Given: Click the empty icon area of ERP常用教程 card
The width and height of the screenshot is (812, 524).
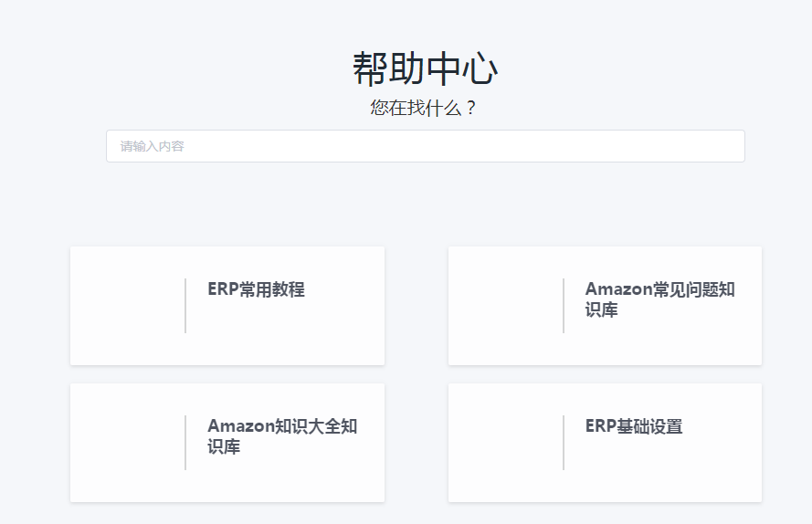Looking at the screenshot, I should pos(129,306).
